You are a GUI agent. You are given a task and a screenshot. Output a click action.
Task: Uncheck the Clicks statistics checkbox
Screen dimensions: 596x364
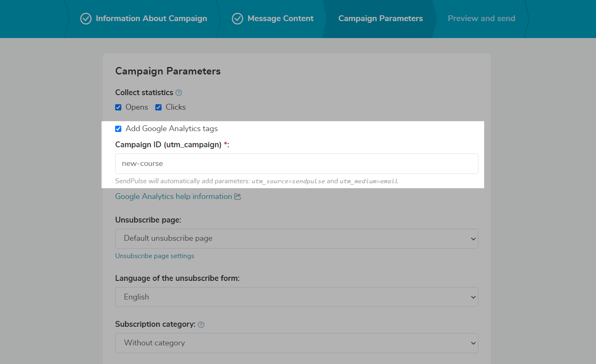coord(158,107)
